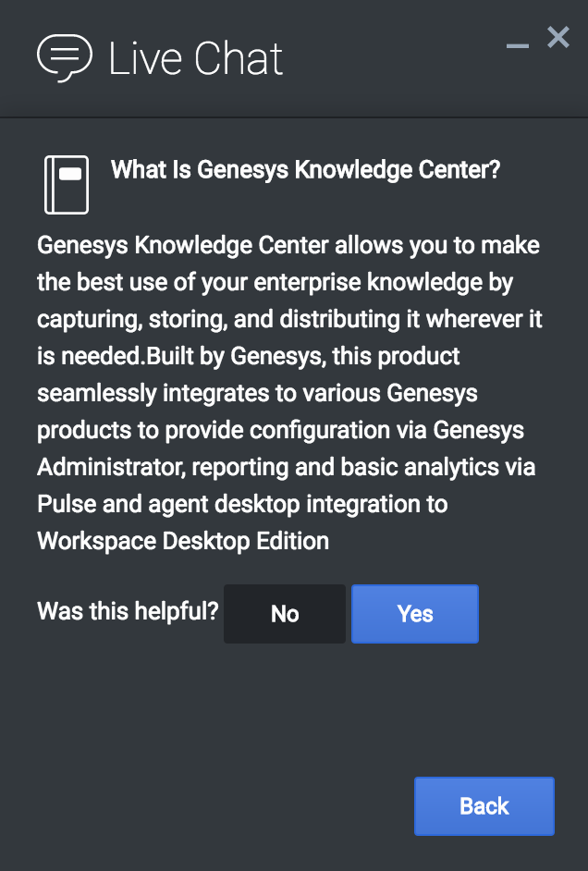
Task: Click the word 'Pulse' in the article
Action: click(x=67, y=504)
